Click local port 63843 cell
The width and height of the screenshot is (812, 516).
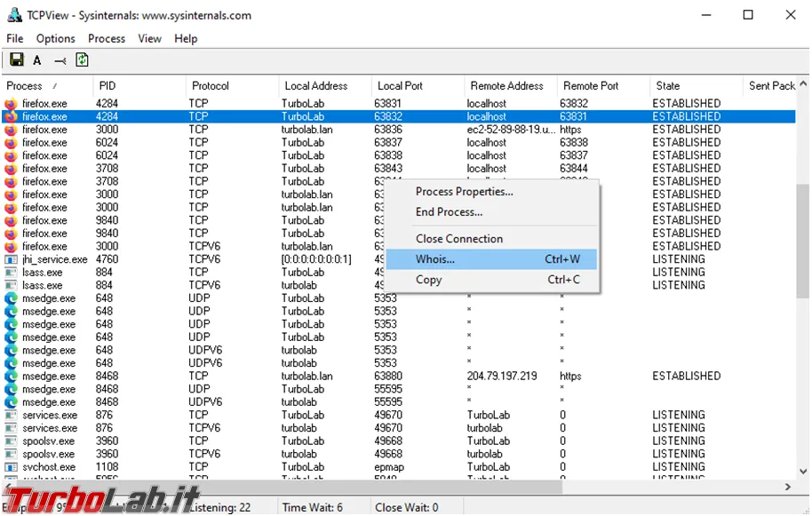(x=388, y=169)
